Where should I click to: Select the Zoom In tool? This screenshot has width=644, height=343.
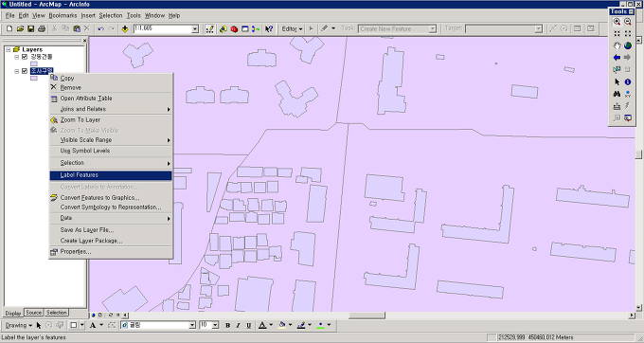(617, 22)
